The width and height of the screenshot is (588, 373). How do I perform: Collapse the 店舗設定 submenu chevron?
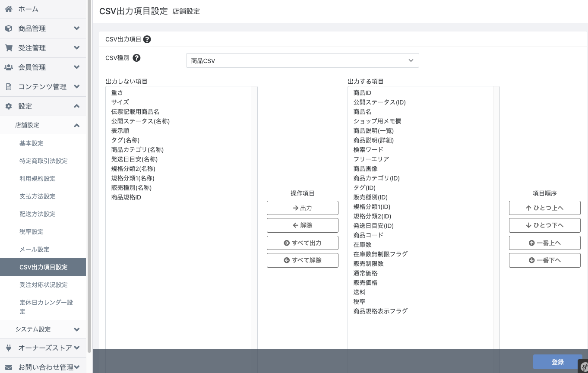click(x=77, y=125)
